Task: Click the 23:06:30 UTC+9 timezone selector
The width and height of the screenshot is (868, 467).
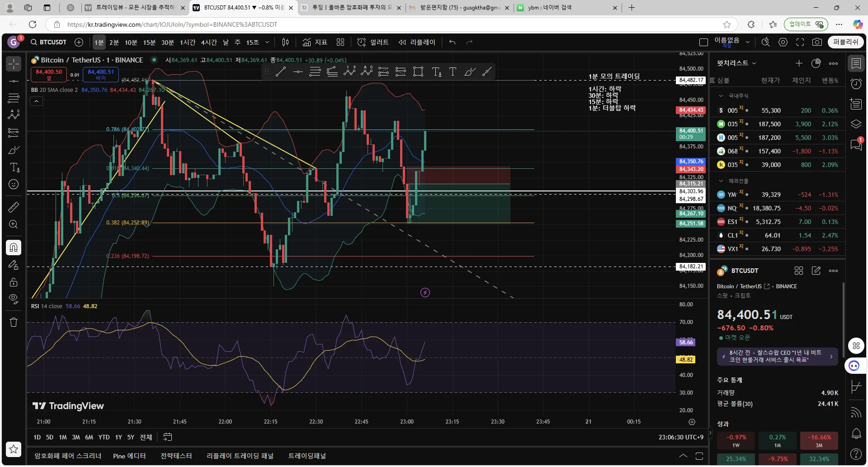Action: (x=681, y=437)
